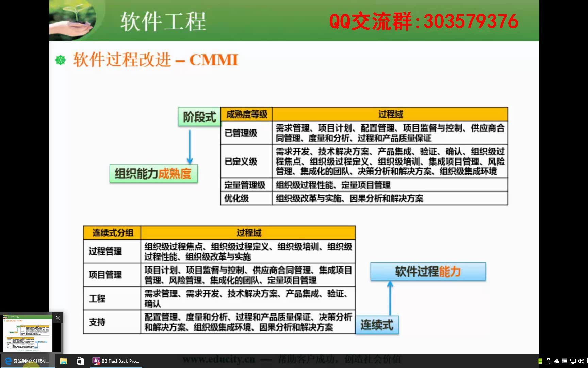
Task: Click the VMware tray icon
Action: (x=565, y=361)
